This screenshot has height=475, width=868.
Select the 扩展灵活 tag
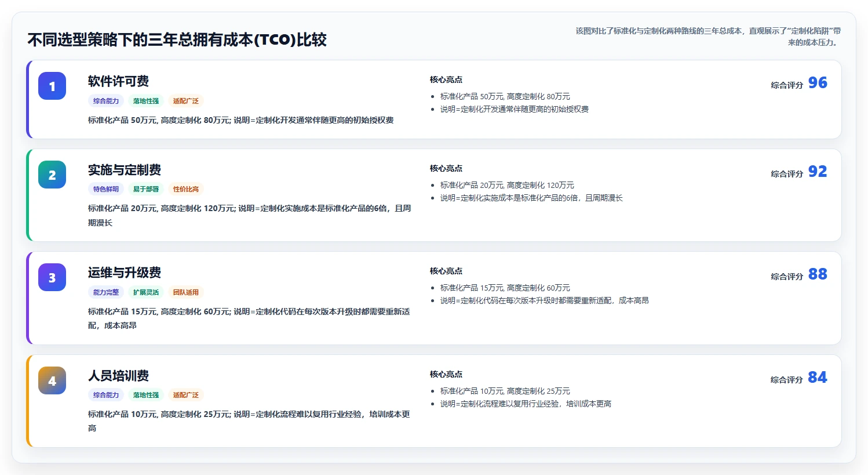tap(146, 292)
